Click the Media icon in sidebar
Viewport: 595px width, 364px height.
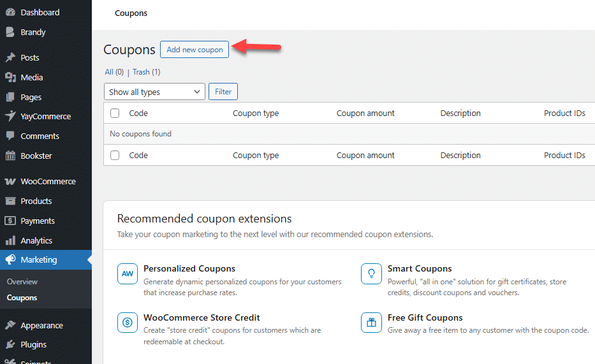[x=10, y=77]
